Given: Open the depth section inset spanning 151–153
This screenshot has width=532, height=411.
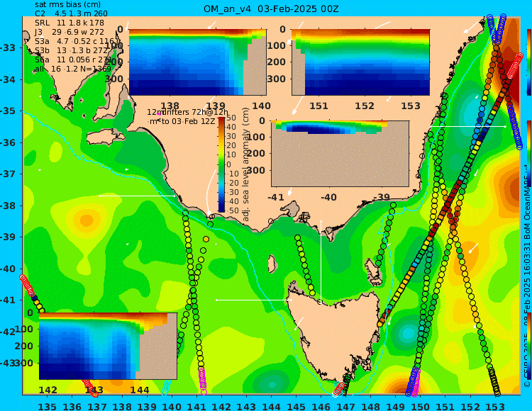Looking at the screenshot, I should coord(360,62).
